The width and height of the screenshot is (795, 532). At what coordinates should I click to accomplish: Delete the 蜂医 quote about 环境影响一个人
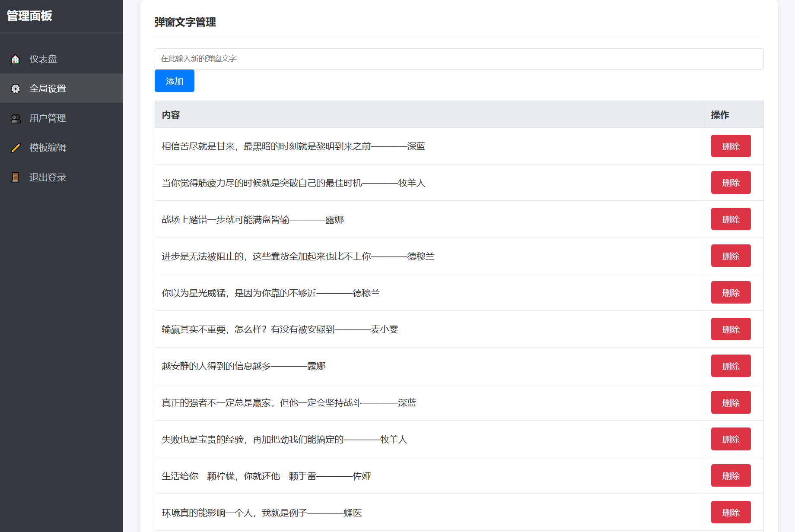click(x=731, y=512)
